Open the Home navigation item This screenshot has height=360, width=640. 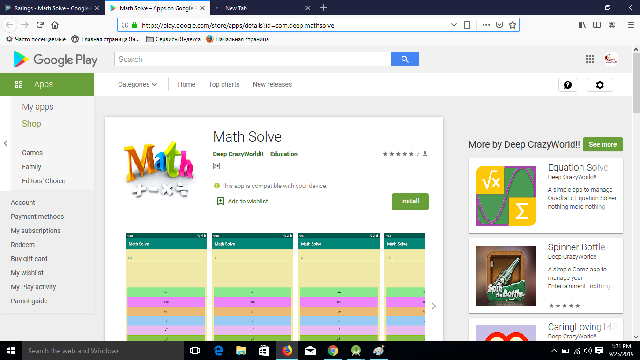[x=186, y=84]
